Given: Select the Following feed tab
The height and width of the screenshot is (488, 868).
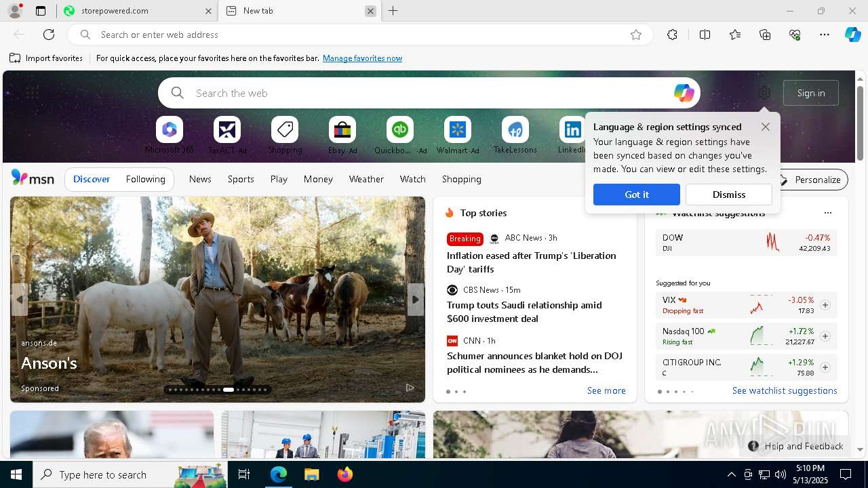Looking at the screenshot, I should 146,179.
